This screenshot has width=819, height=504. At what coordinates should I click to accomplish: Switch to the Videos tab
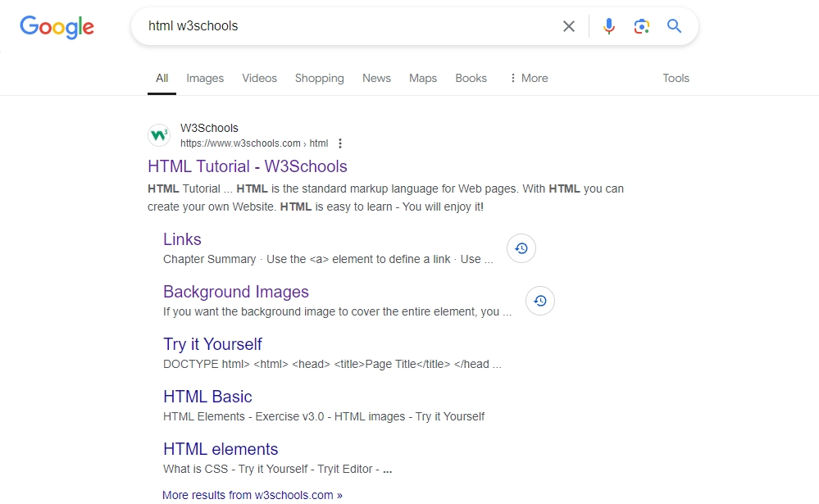coord(260,79)
